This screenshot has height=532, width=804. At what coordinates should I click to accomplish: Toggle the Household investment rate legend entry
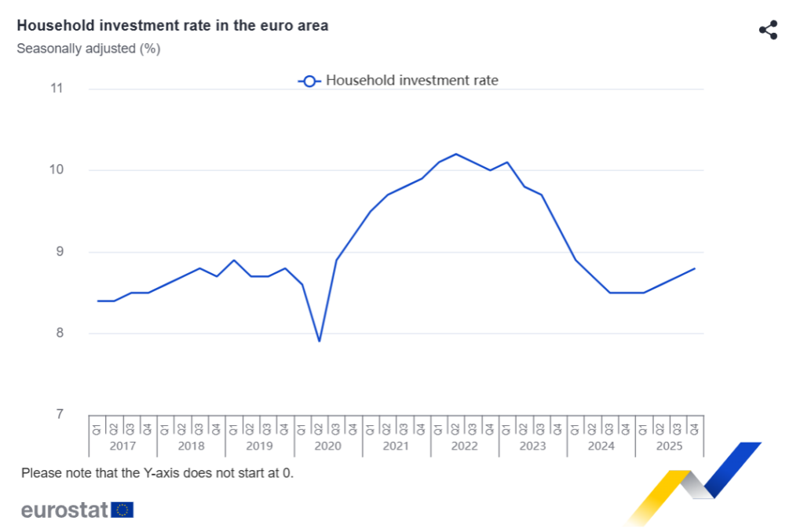(411, 80)
